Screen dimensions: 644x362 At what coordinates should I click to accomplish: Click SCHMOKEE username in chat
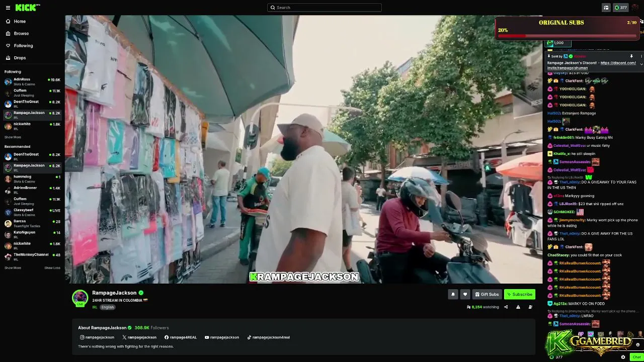point(564,212)
